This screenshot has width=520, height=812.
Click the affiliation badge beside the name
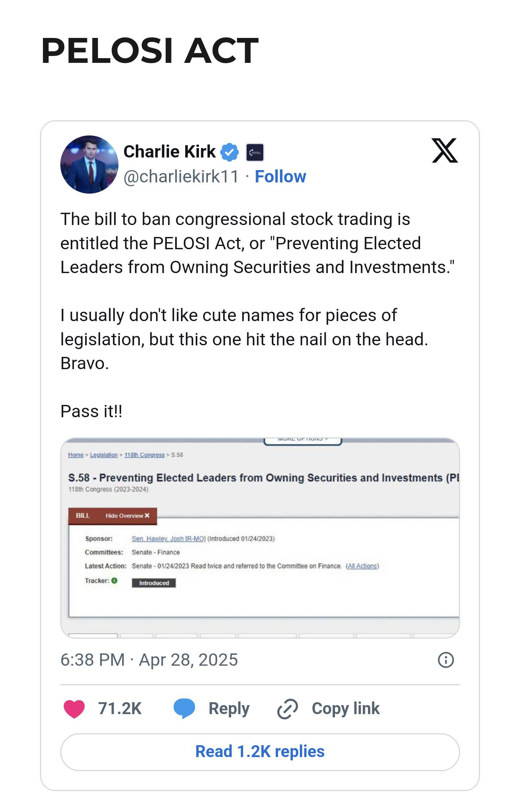click(255, 152)
